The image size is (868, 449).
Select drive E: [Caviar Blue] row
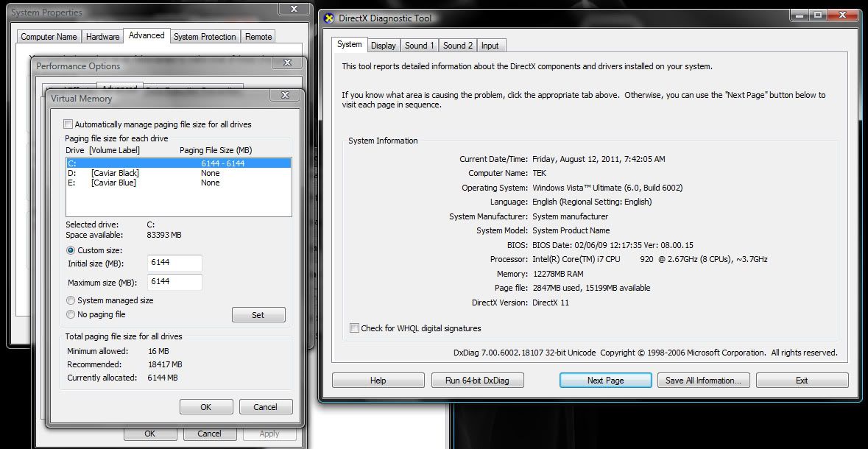pos(178,182)
